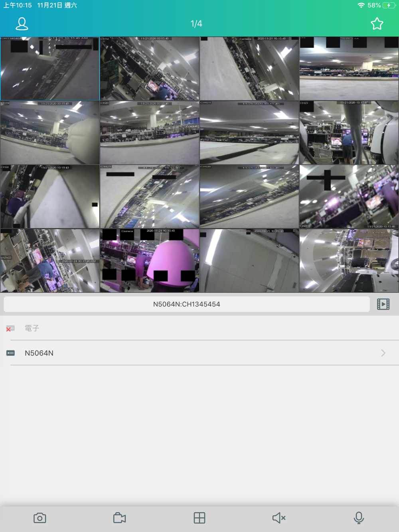Select the CH23 camera feed
Screen dimensions: 399x532
(349, 132)
